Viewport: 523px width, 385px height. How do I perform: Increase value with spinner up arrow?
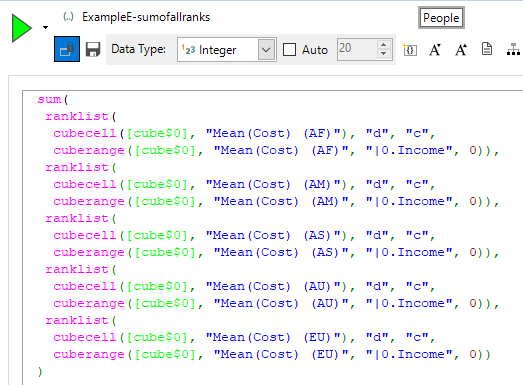point(384,44)
